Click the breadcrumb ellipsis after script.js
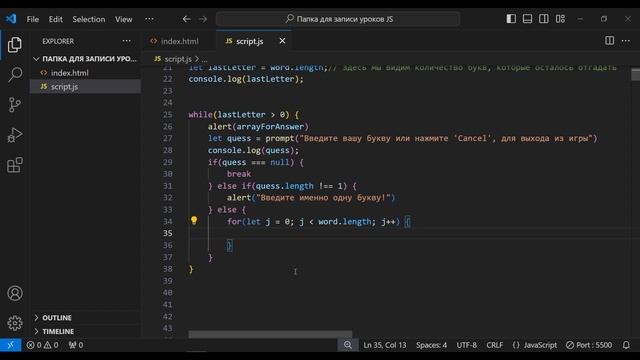Screen dimensions: 640x360 pos(204,59)
